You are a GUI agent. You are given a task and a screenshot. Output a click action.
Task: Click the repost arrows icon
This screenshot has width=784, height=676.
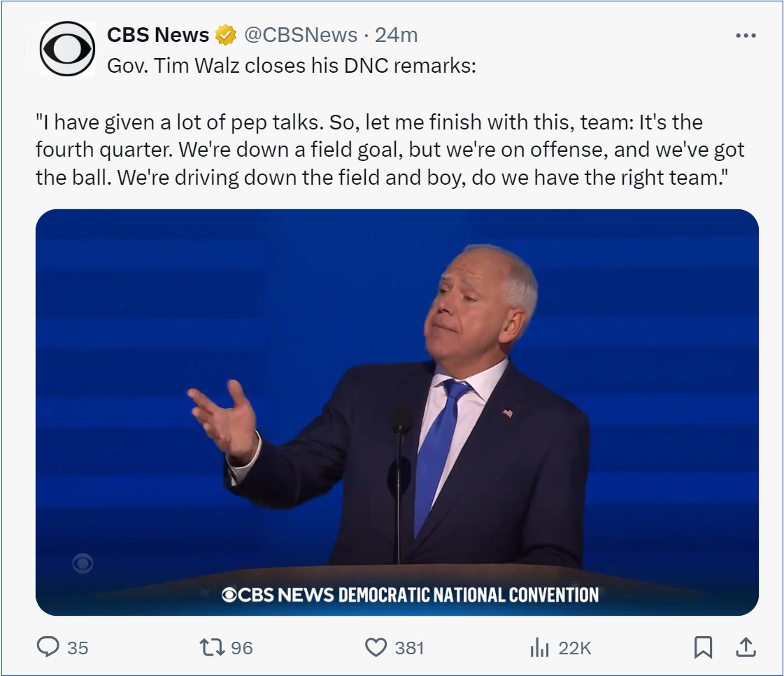click(212, 647)
